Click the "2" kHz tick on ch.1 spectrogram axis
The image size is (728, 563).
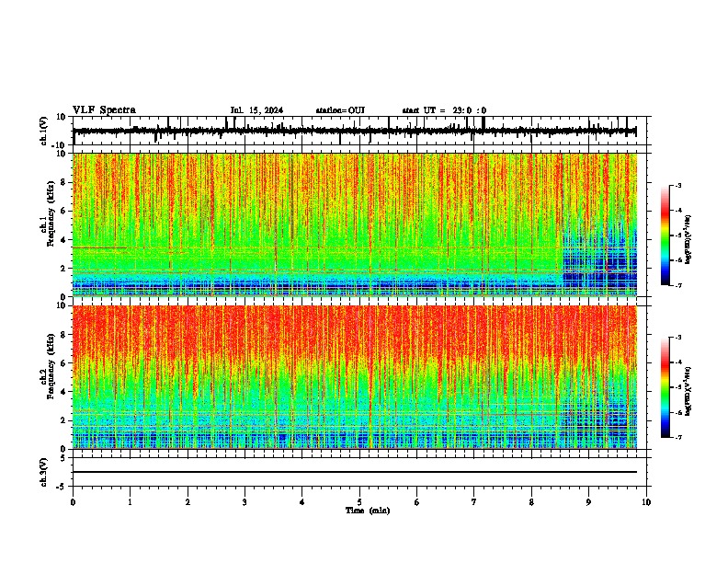coord(64,268)
